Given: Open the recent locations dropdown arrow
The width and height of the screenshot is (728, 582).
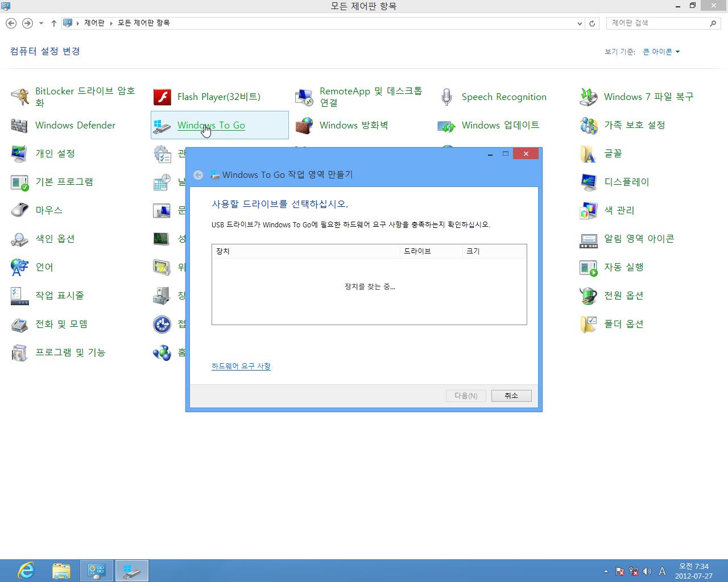Looking at the screenshot, I should click(x=41, y=23).
